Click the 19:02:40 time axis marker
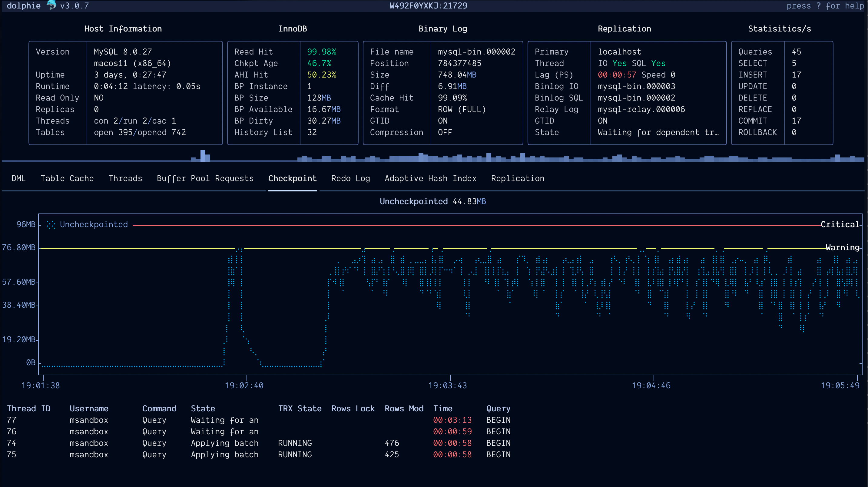868x487 pixels. 244,385
